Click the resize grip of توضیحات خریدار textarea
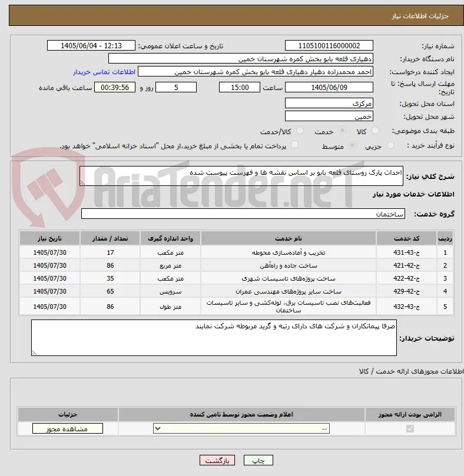The height and width of the screenshot is (476, 464). coord(34,352)
